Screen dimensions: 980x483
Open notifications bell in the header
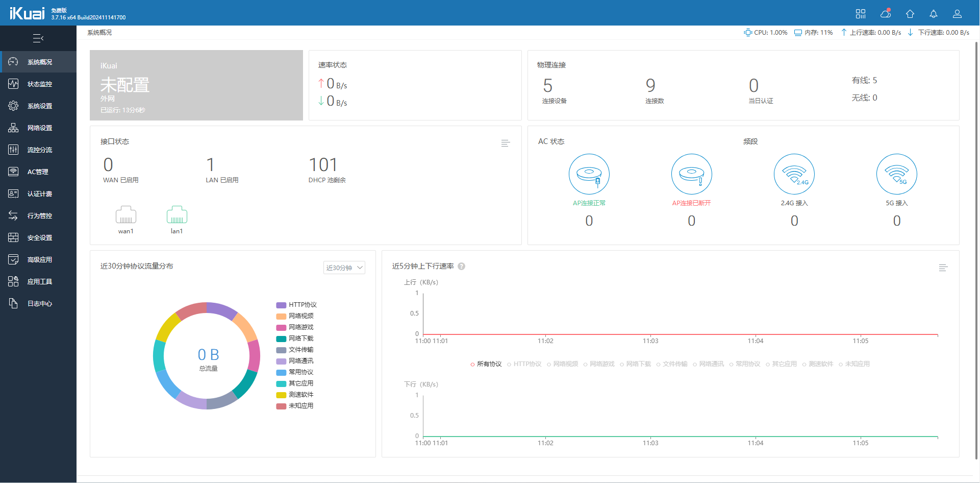[934, 14]
